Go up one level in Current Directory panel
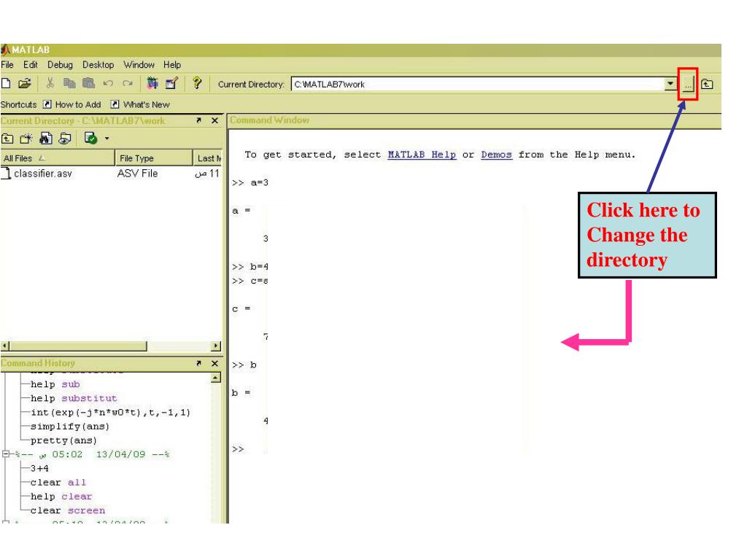Screen dimensions: 747x560 (x=7, y=139)
